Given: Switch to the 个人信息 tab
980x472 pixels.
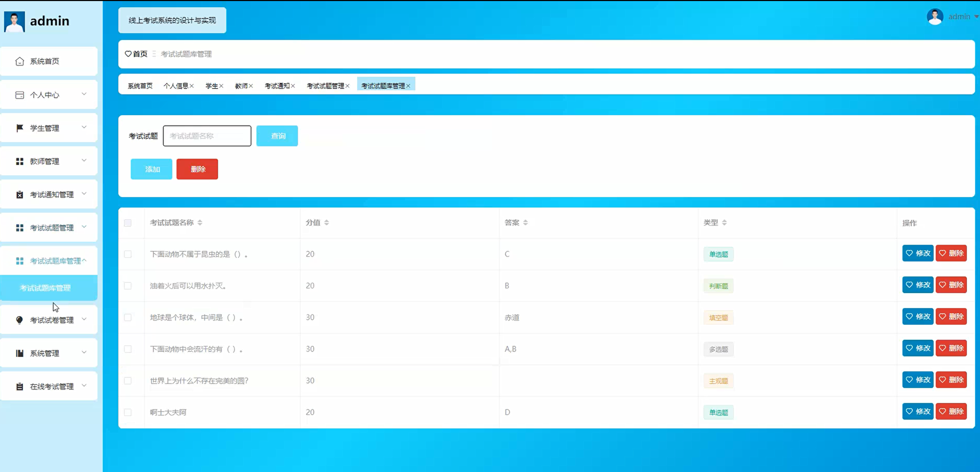Looking at the screenshot, I should [x=176, y=86].
